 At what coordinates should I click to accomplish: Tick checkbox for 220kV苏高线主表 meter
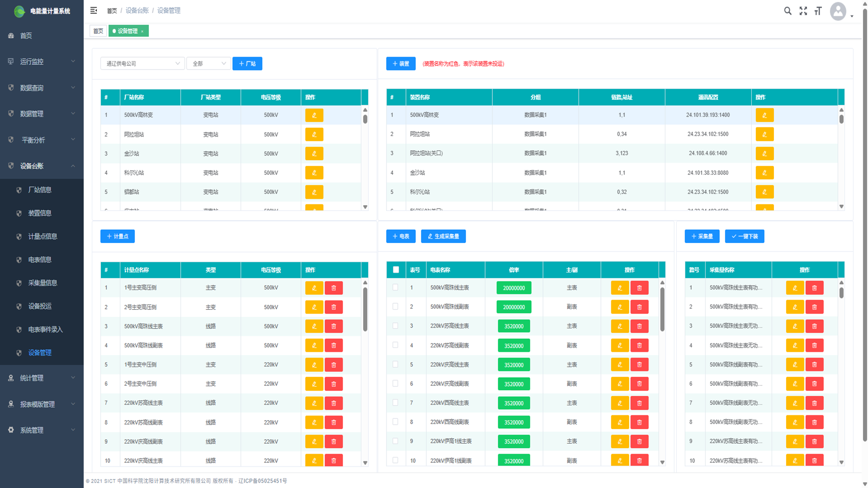396,326
